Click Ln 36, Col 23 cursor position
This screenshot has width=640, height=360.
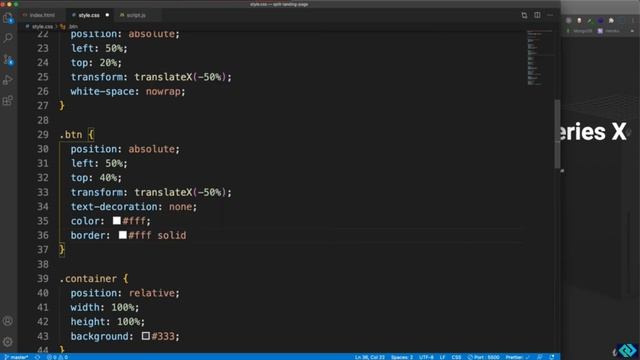tap(370, 357)
